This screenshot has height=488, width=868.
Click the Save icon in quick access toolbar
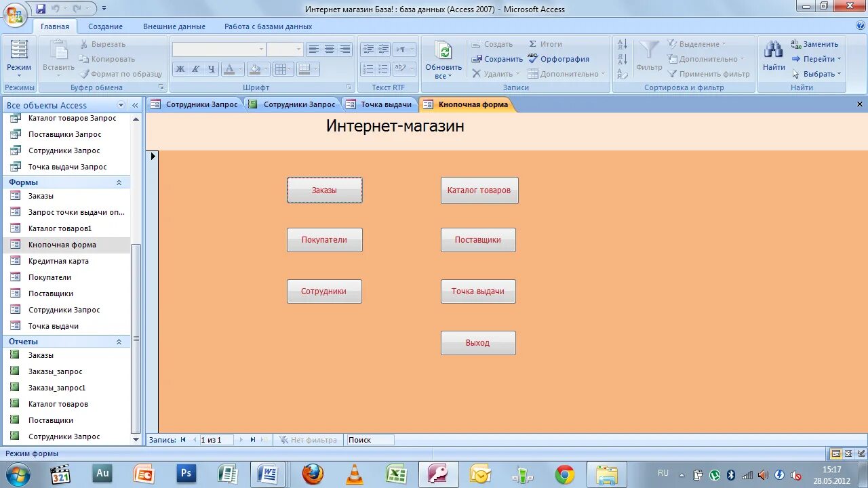coord(41,9)
